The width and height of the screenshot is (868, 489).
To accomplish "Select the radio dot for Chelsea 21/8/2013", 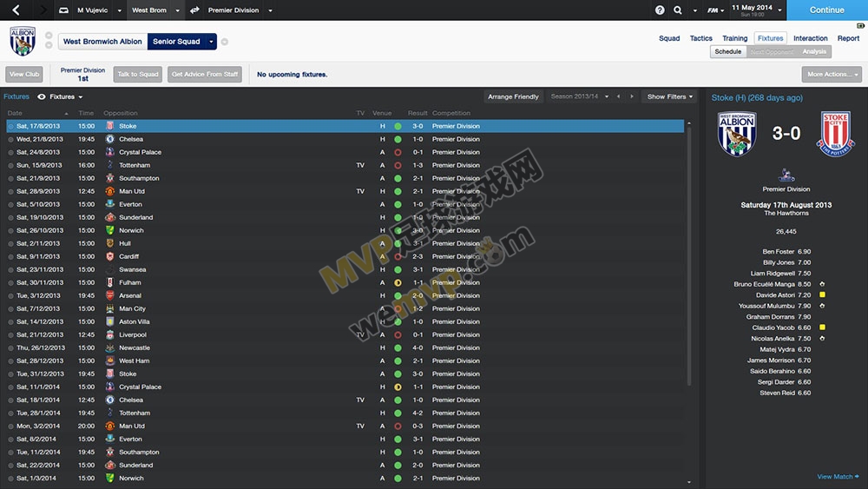I will (10, 140).
